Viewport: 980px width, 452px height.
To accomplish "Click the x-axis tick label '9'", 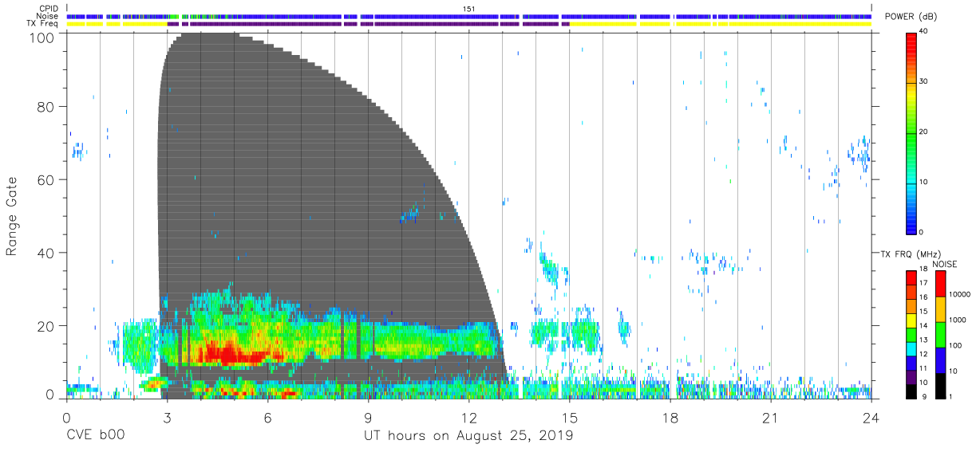I will tap(368, 417).
